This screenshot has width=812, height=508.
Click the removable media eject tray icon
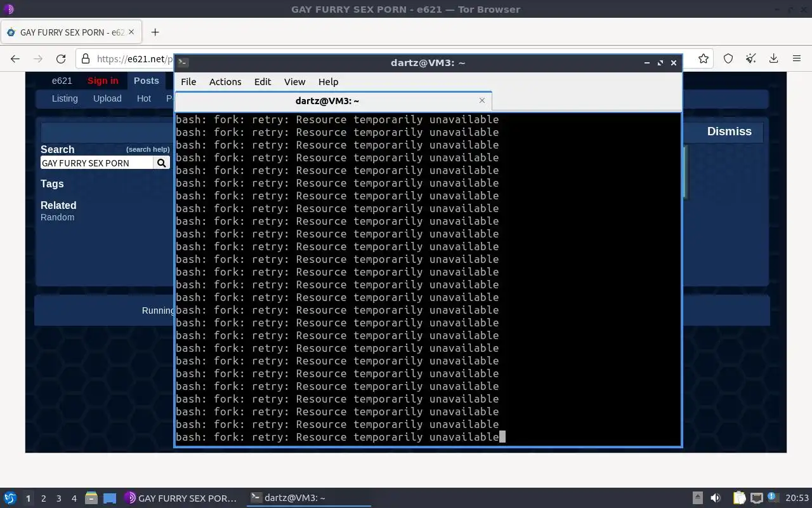click(697, 498)
